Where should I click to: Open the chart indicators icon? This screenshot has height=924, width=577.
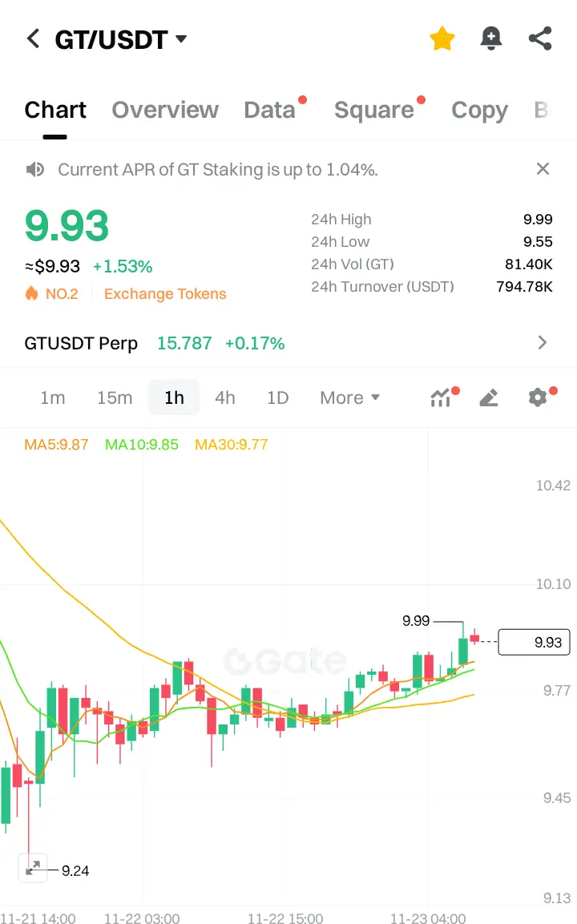click(441, 397)
